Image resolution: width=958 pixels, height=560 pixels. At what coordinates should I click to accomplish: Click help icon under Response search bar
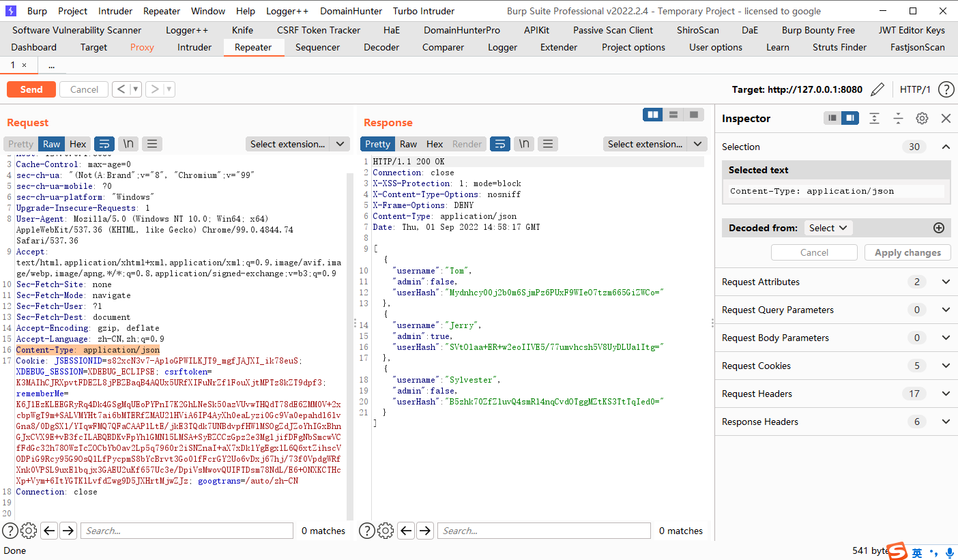367,531
